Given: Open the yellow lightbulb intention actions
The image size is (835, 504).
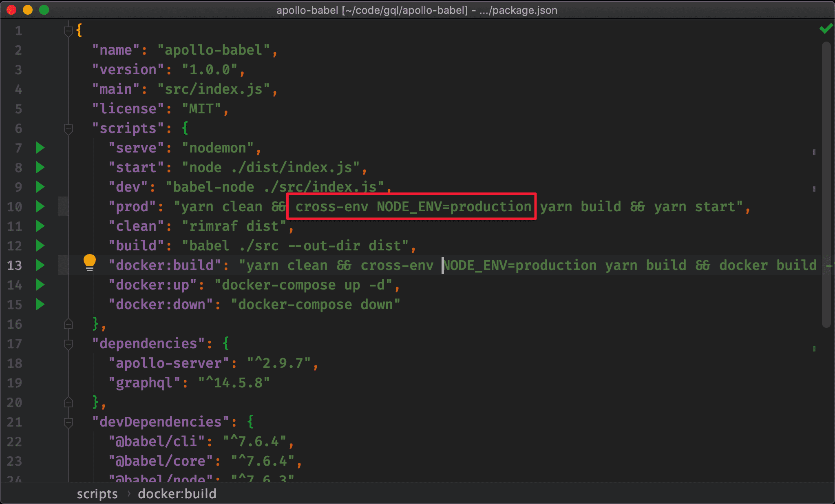Looking at the screenshot, I should (x=89, y=263).
